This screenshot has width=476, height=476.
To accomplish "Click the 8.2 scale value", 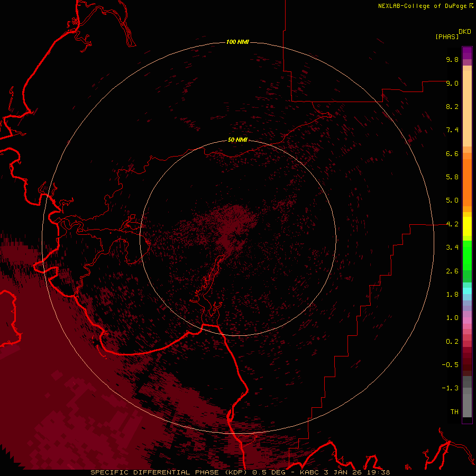I will 452,106.
